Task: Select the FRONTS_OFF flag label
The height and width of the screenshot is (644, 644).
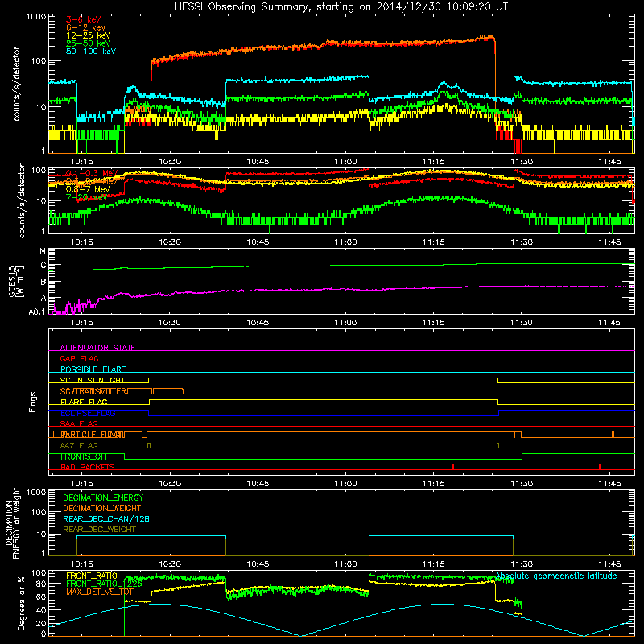Action: point(85,456)
